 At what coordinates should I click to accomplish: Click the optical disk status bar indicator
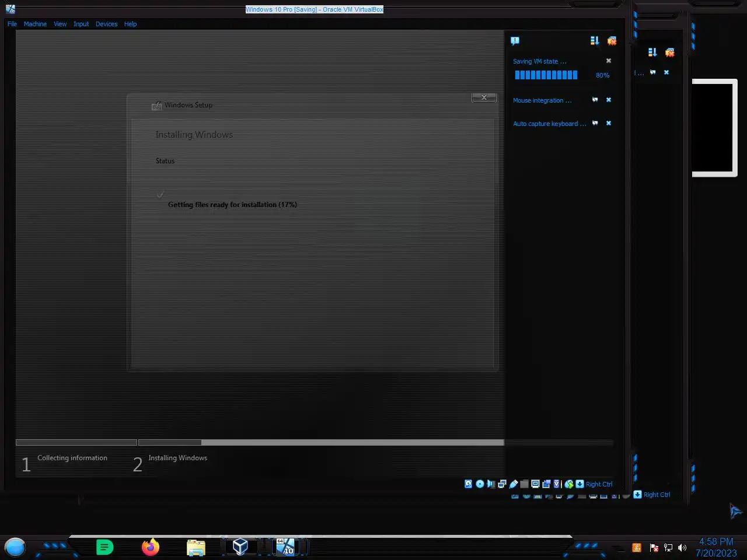point(480,484)
